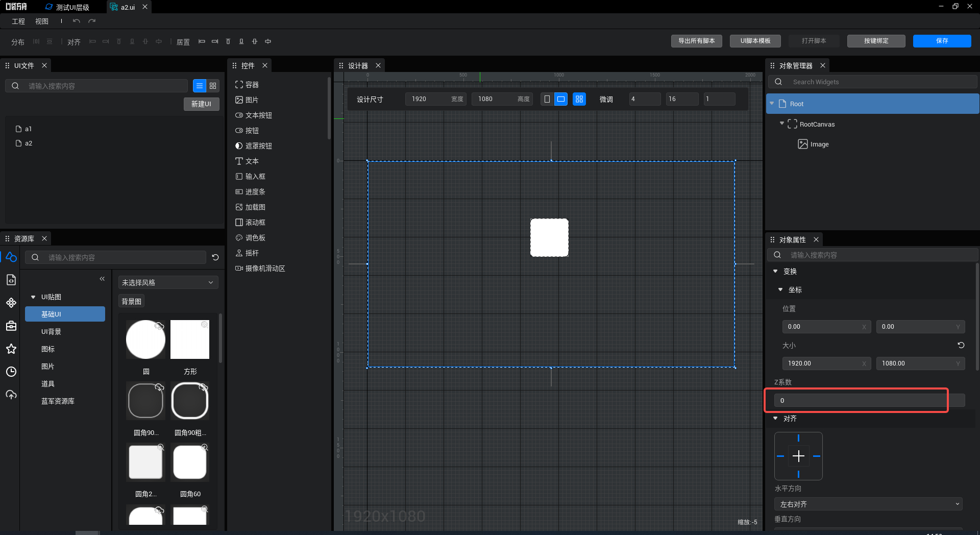The width and height of the screenshot is (980, 535).
Task: Choose the UI背景 resource category
Action: [51, 331]
